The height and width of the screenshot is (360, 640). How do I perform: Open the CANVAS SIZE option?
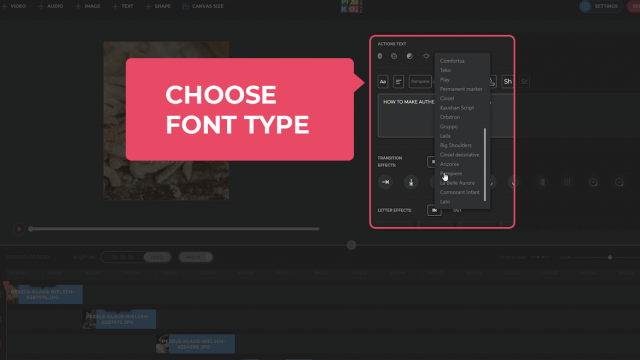pos(203,6)
